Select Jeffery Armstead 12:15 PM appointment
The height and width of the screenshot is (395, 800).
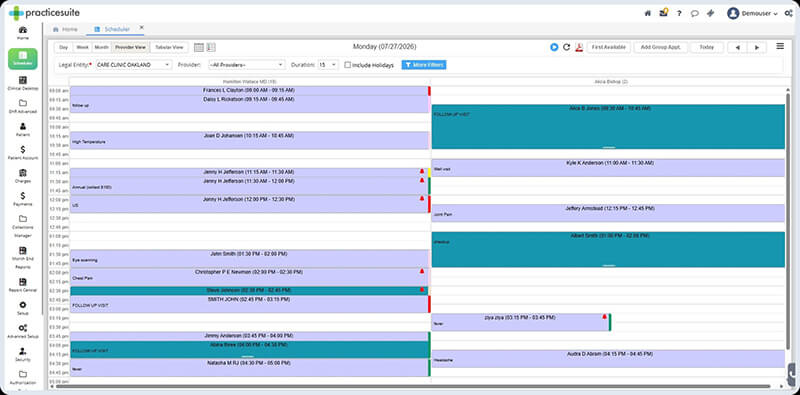coord(608,213)
